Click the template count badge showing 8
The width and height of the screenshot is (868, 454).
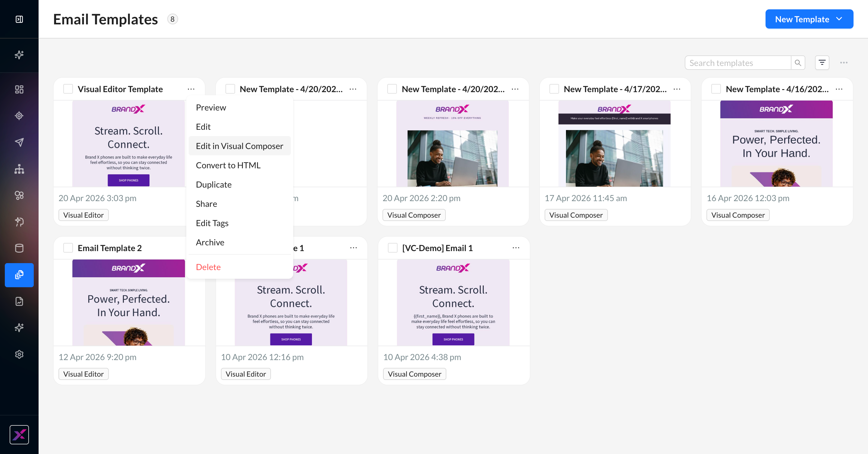[172, 19]
